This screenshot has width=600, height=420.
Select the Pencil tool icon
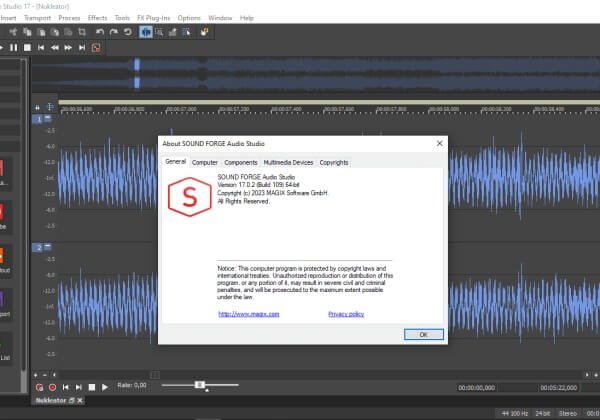(x=173, y=32)
